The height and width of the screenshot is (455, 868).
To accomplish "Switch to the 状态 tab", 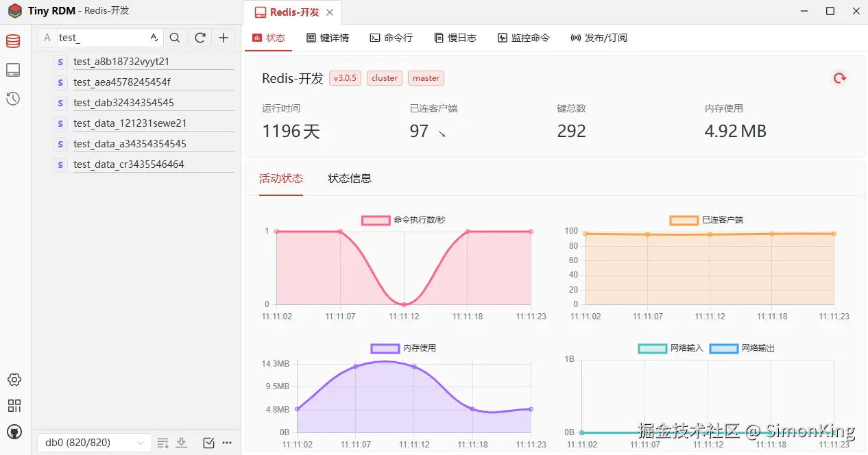I will 269,38.
